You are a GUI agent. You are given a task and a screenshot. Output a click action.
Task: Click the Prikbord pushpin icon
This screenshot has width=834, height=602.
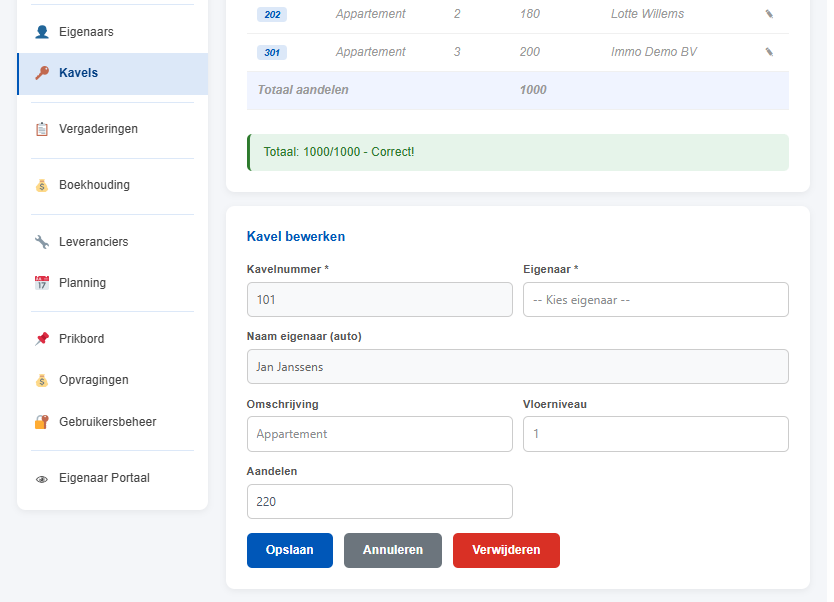[41, 339]
